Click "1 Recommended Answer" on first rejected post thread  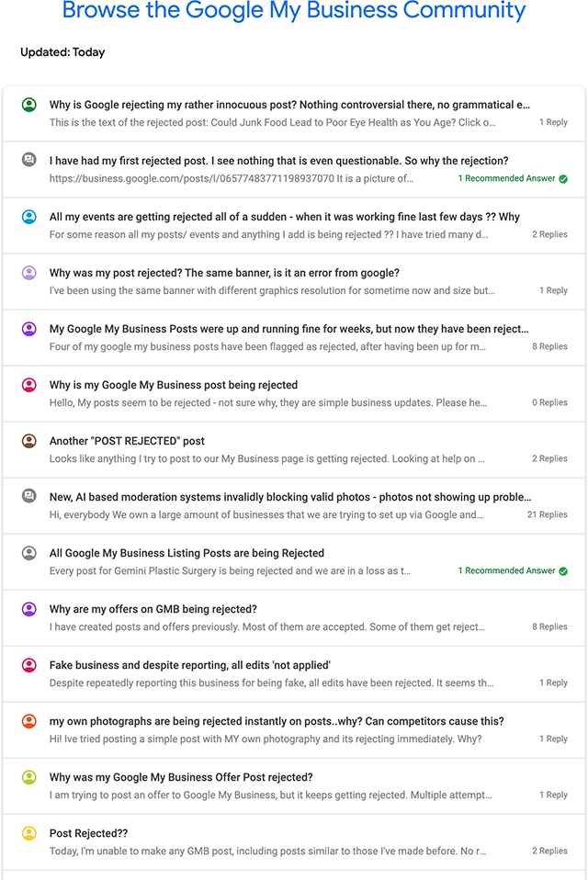[506, 179]
